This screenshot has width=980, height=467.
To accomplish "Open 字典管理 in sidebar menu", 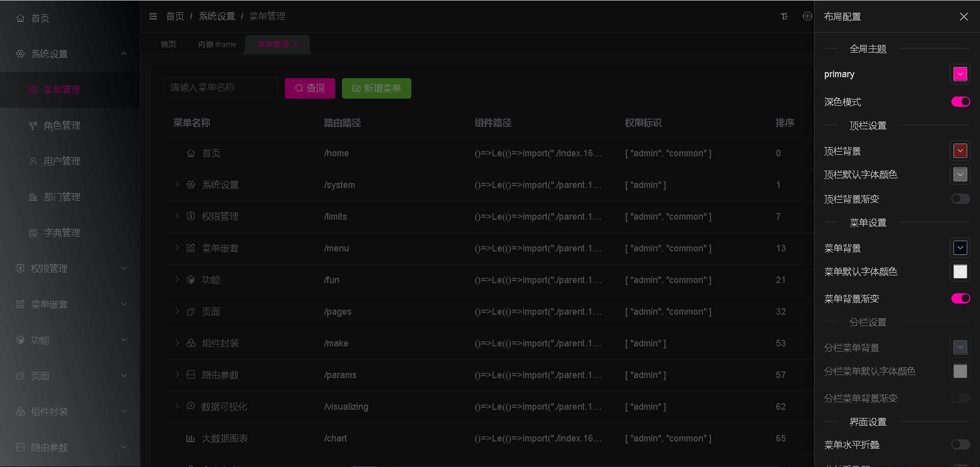I will point(70,232).
